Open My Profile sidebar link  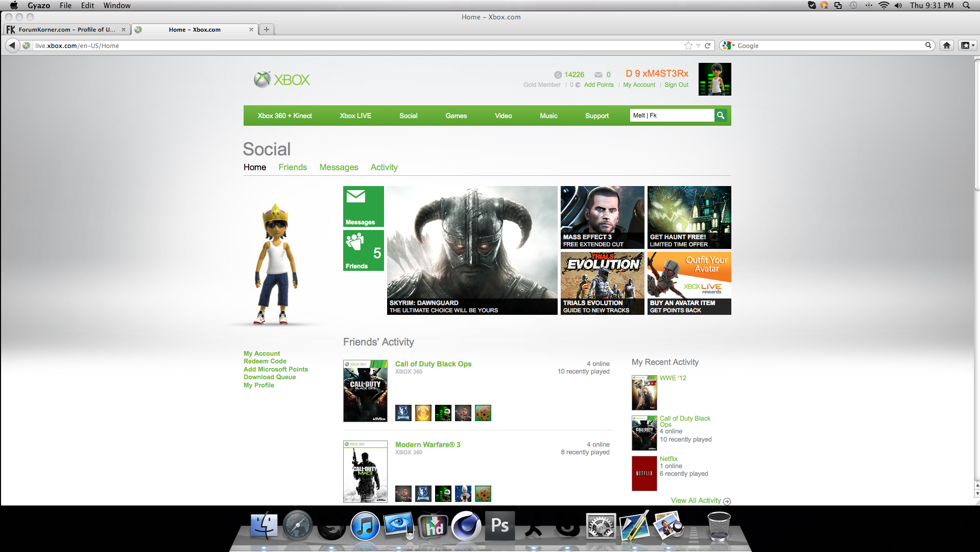(x=258, y=385)
